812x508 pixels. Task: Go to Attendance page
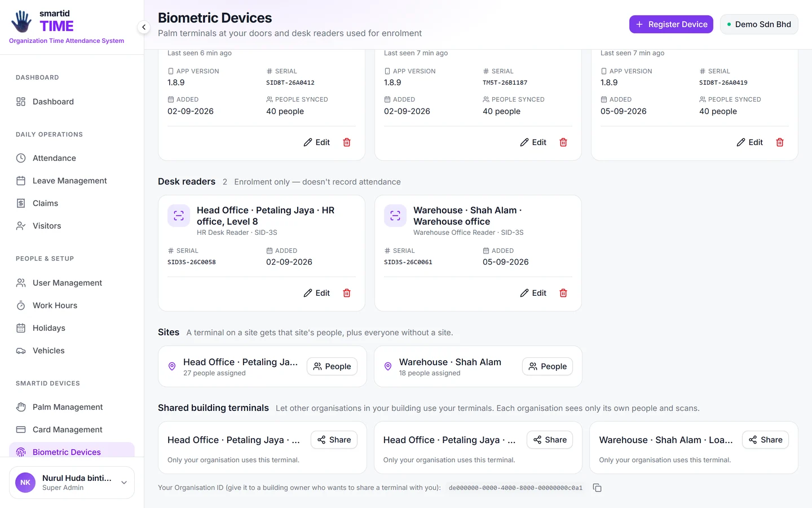click(x=72, y=158)
